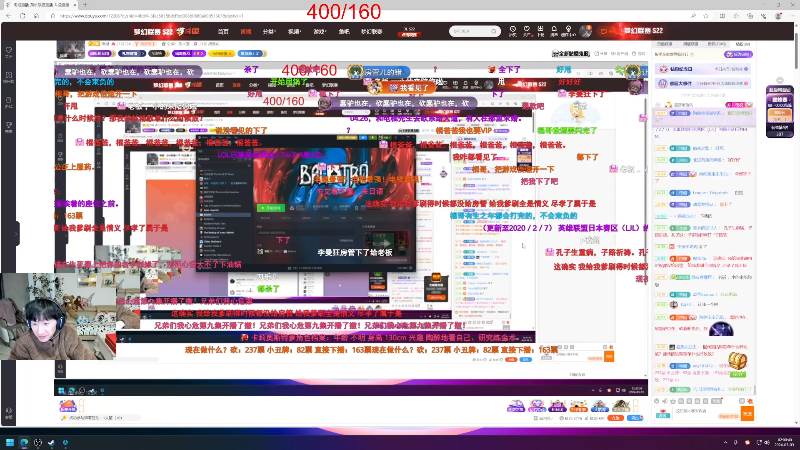Open the Windows Start menu
The height and width of the screenshot is (450, 800).
[10, 442]
